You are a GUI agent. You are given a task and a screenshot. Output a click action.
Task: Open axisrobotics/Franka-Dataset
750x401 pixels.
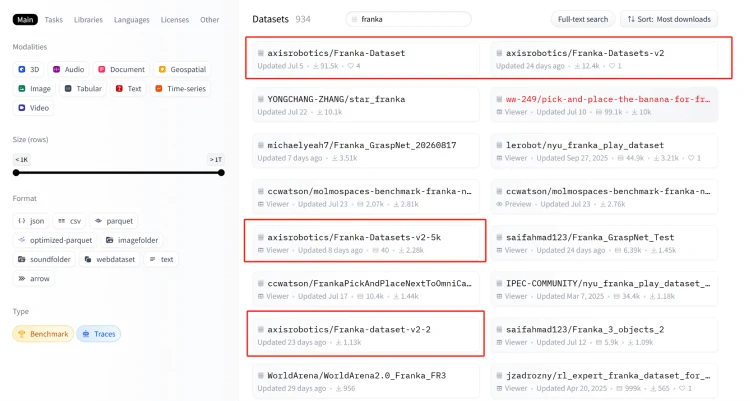365,58
